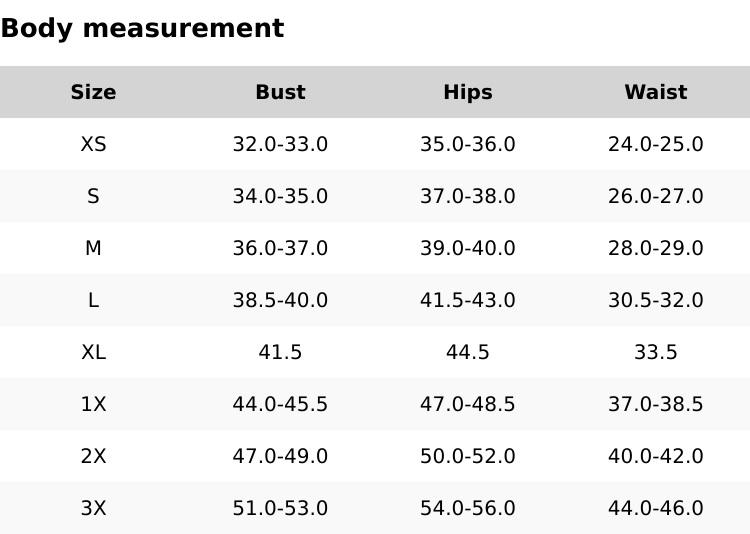750x534 pixels.
Task: Select the Waist column header
Action: [x=655, y=93]
